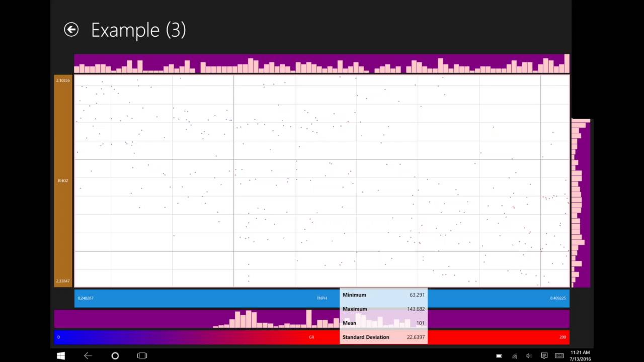Click the 'Standard Deviation' label
The height and width of the screenshot is (362, 644).
pyautogui.click(x=366, y=337)
